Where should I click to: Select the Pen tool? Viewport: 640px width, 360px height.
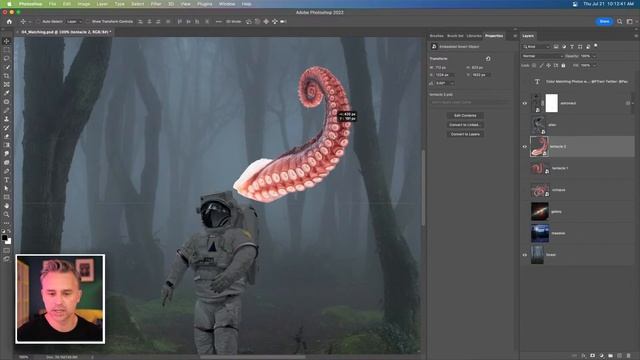(7, 171)
